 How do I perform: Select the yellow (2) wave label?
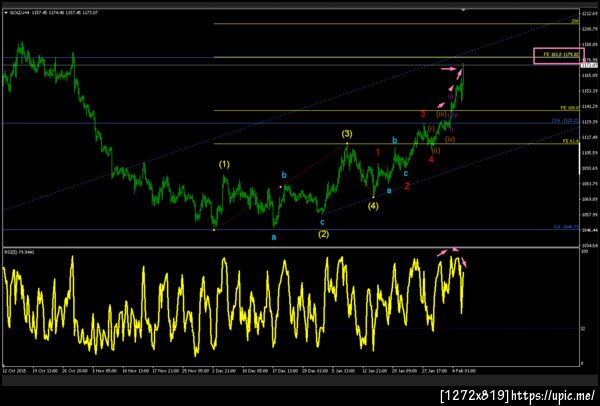tap(323, 234)
